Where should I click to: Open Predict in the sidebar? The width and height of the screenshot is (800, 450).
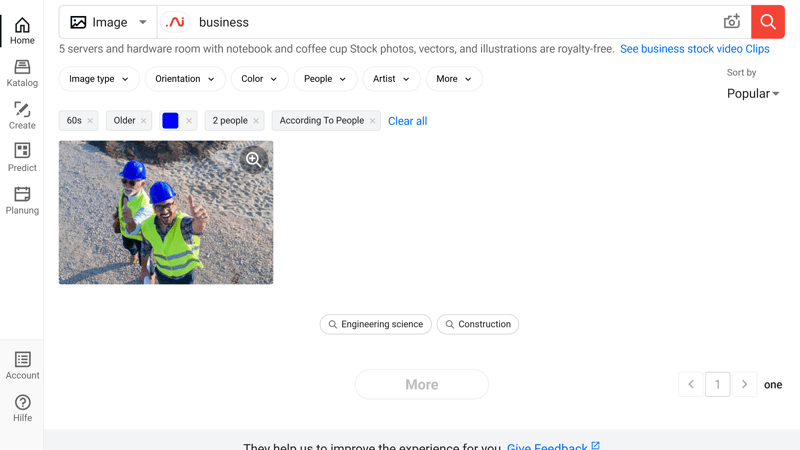[22, 158]
